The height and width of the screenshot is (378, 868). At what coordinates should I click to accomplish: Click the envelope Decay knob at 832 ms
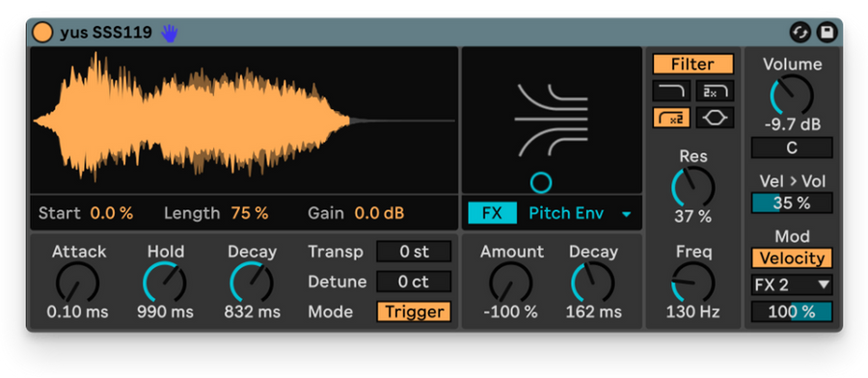[252, 283]
